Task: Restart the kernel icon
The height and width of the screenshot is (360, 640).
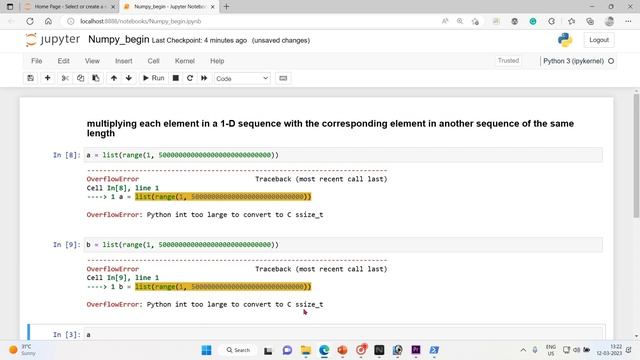Action: point(190,78)
